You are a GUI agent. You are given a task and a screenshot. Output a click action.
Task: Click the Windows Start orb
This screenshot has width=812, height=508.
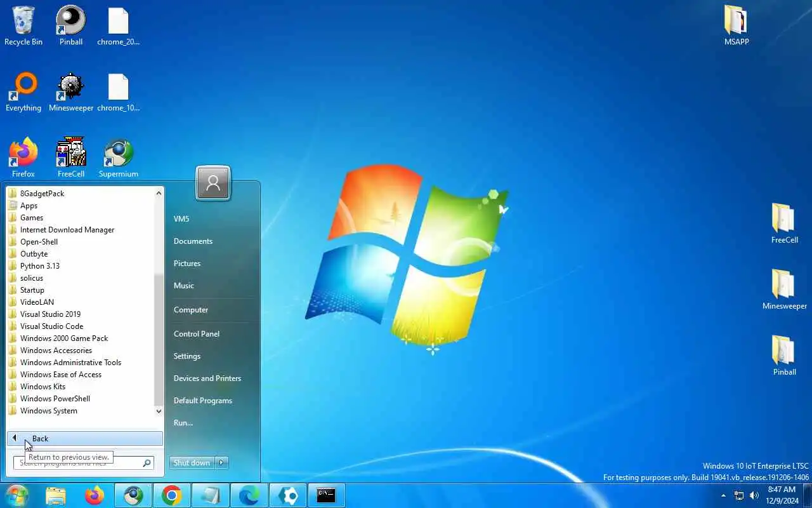click(16, 496)
